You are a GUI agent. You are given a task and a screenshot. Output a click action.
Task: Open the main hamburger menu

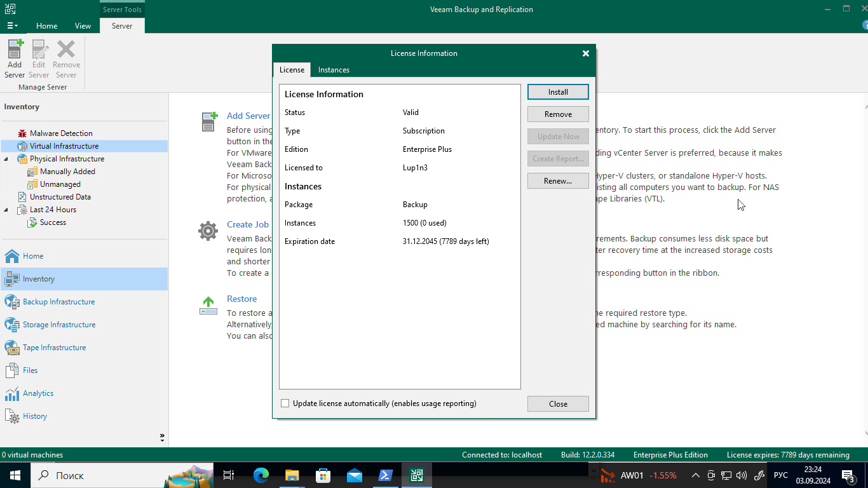pos(12,26)
